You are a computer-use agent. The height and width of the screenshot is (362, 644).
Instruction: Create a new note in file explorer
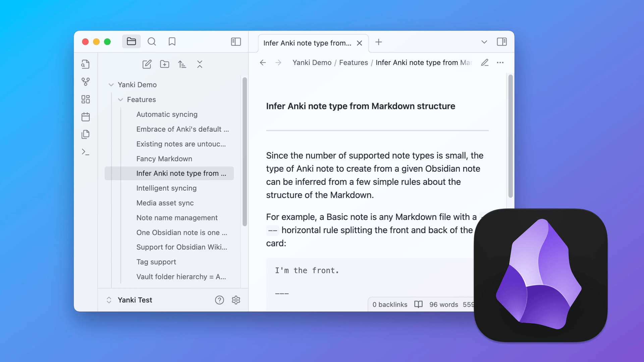pyautogui.click(x=147, y=64)
